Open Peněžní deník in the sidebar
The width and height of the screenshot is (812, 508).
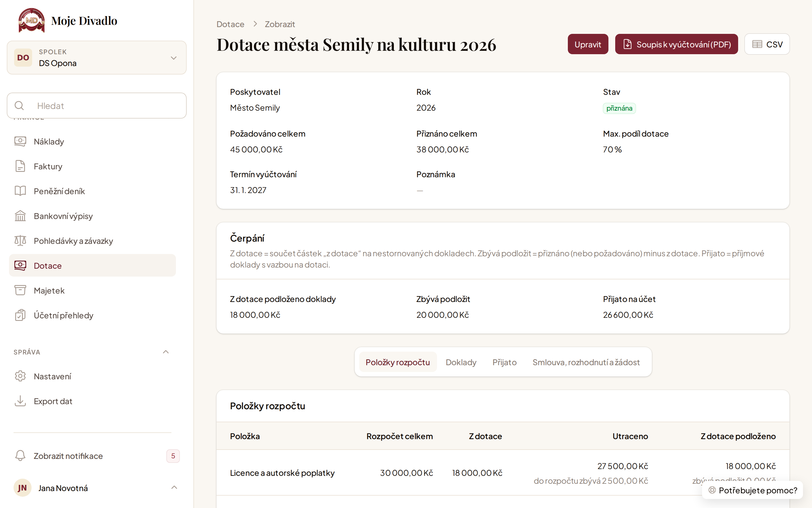(x=92, y=191)
